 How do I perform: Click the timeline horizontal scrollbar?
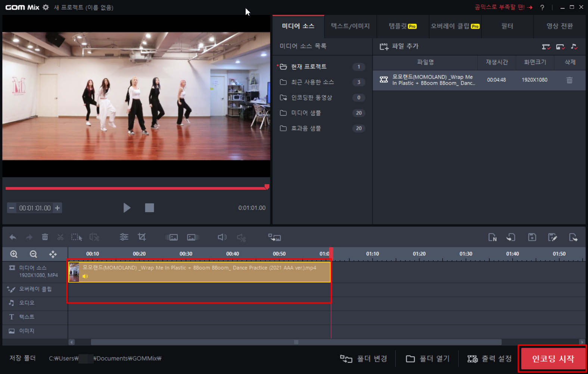pyautogui.click(x=296, y=342)
